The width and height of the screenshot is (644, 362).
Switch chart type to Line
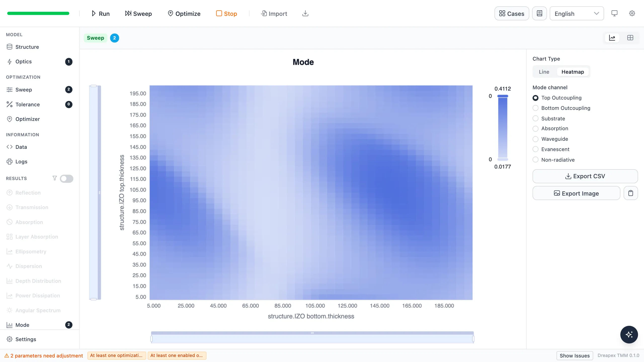pyautogui.click(x=544, y=72)
